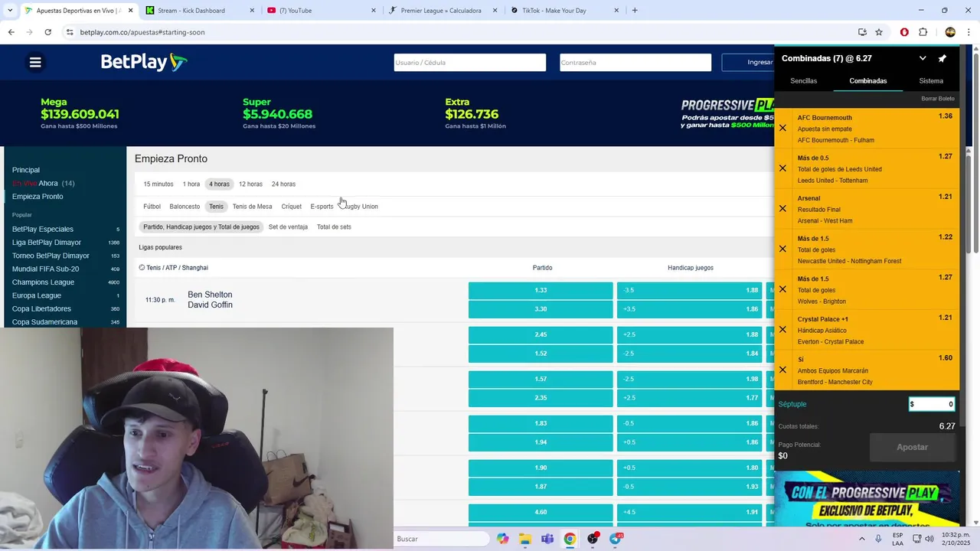The image size is (980, 551).
Task: Focus the Usuario / Cédula field
Action: pyautogui.click(x=470, y=63)
